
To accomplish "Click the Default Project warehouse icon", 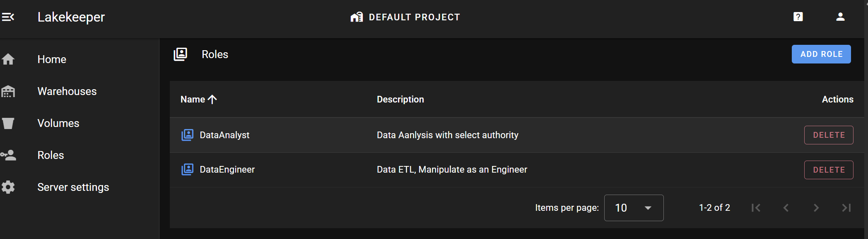I will 357,17.
